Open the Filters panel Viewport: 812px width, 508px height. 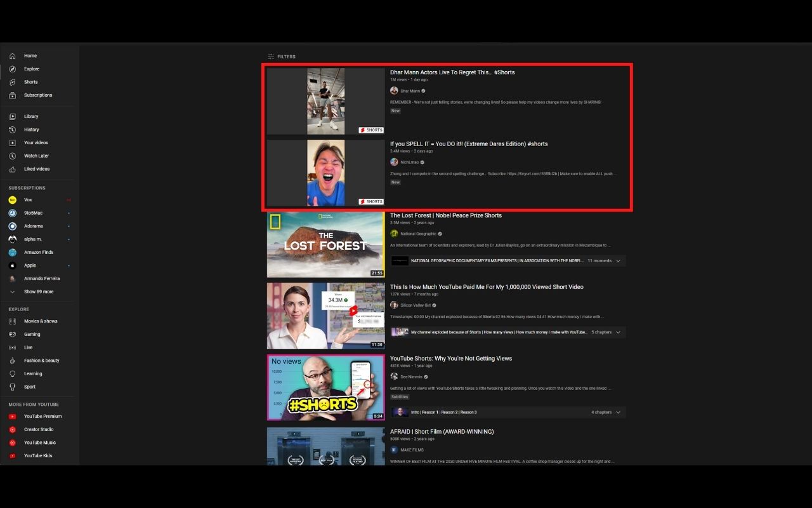(282, 56)
